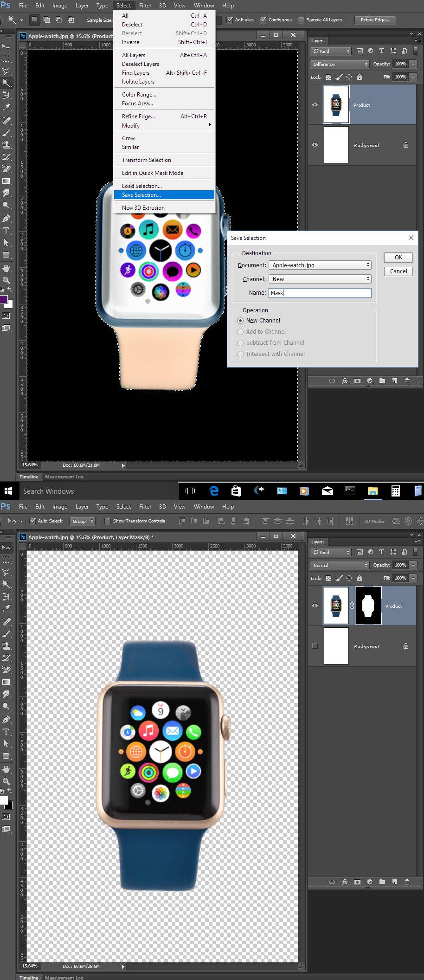The height and width of the screenshot is (980, 424).
Task: Open the Windows Store taskbar icon
Action: 236,491
